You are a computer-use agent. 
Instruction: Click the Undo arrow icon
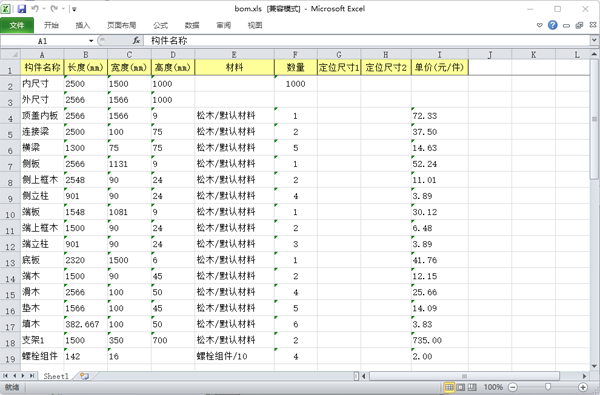[35, 9]
